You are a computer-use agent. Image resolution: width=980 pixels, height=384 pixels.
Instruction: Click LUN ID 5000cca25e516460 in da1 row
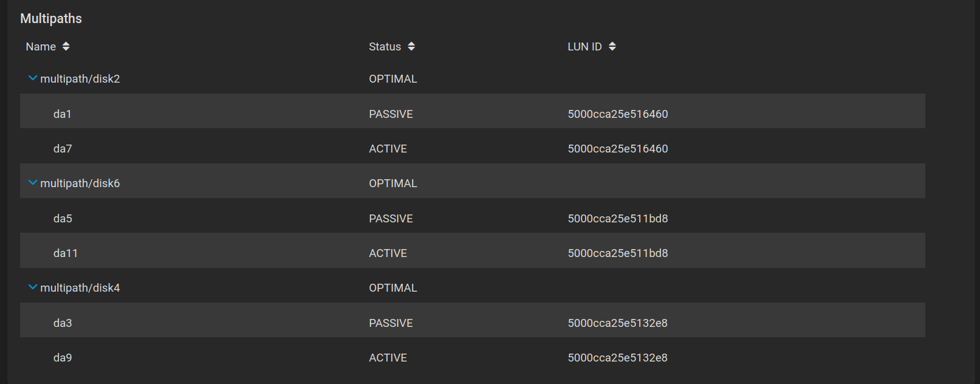(618, 114)
